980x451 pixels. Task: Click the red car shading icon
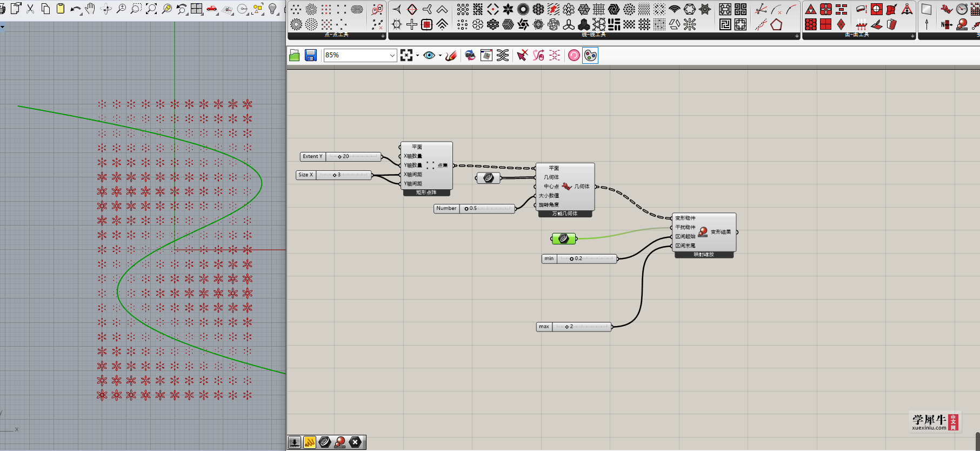click(x=212, y=9)
